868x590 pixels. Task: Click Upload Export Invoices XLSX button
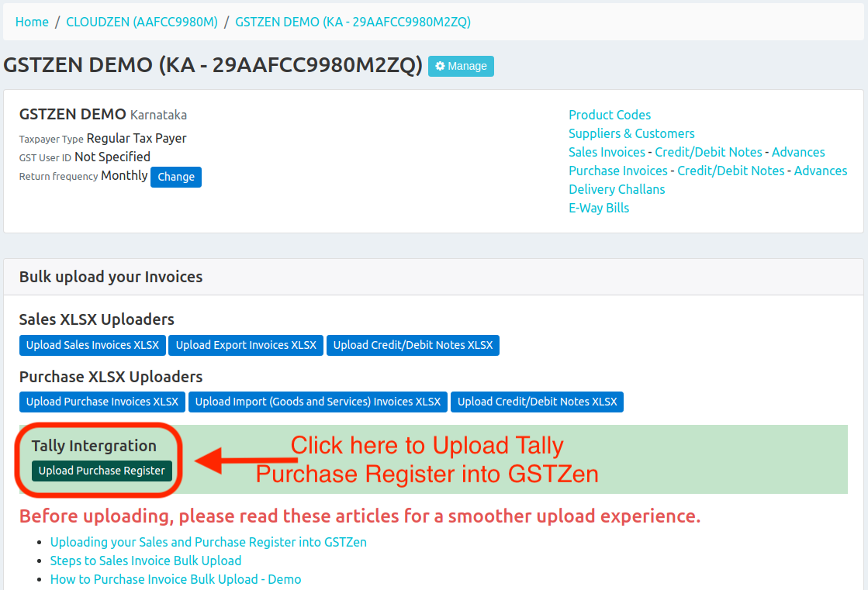click(x=246, y=345)
